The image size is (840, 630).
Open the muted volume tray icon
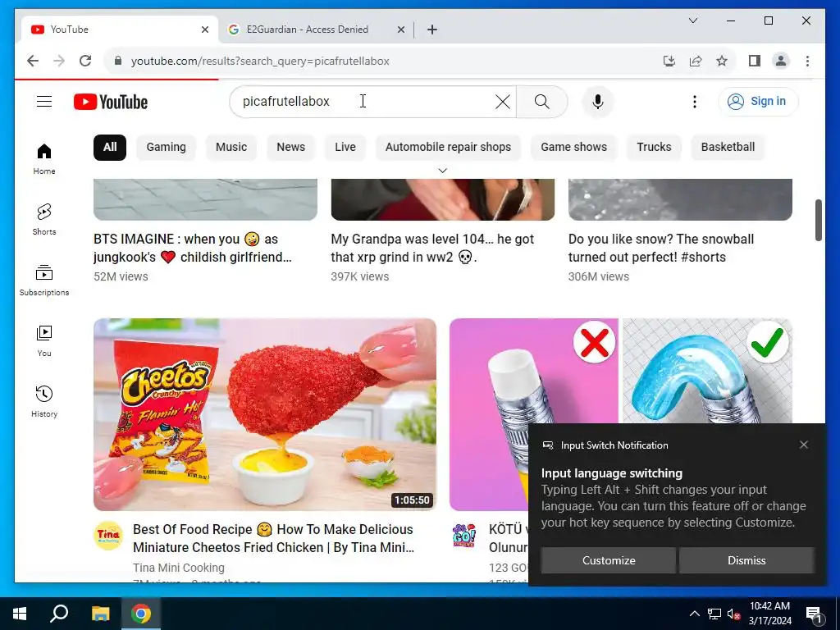click(x=734, y=614)
